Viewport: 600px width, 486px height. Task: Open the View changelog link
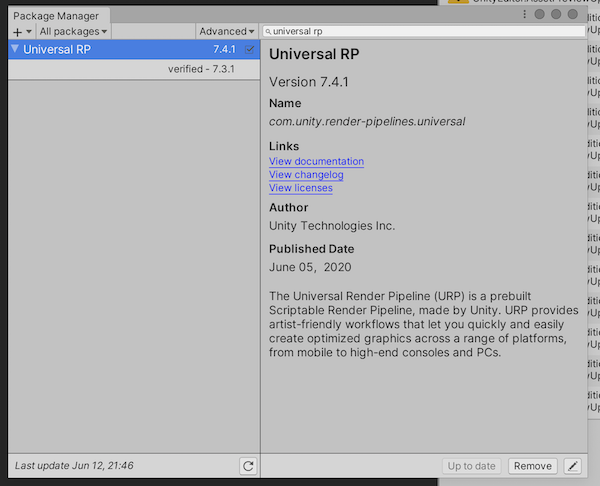[x=306, y=175]
